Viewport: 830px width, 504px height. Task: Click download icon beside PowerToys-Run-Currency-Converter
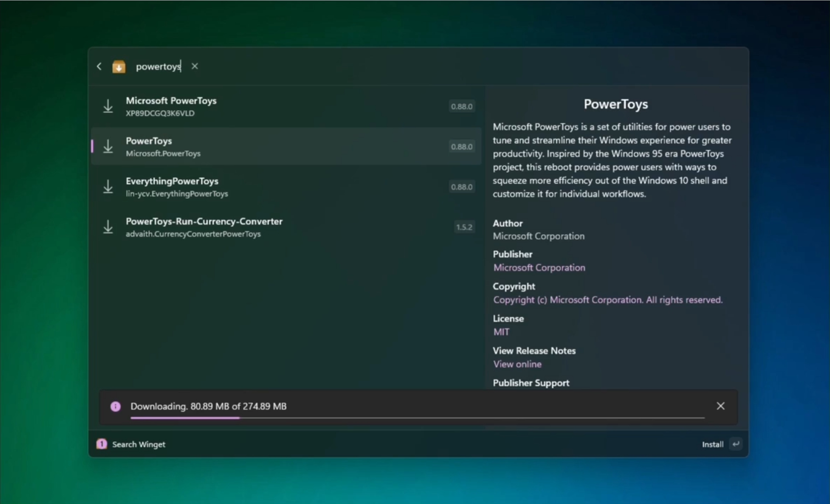(x=108, y=227)
